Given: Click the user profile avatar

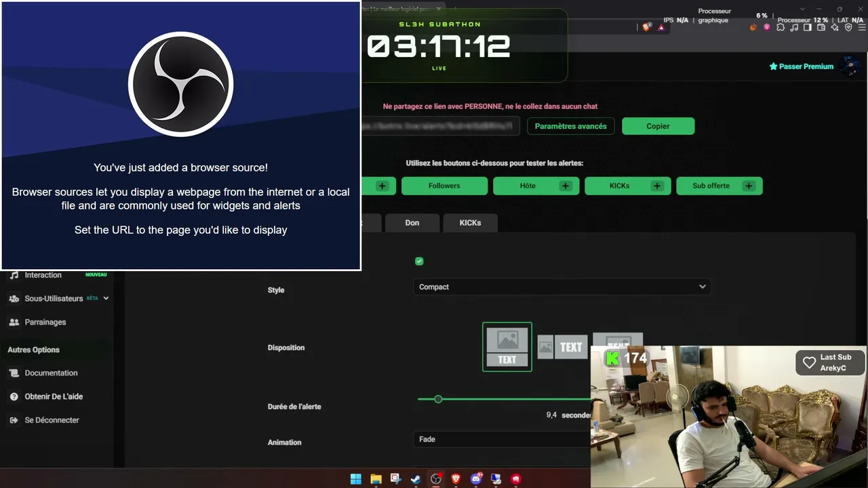Looking at the screenshot, I should coord(848,66).
